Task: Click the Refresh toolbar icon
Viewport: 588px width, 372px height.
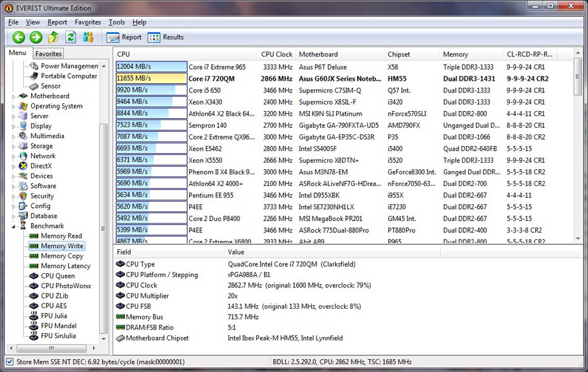Action: pos(70,37)
